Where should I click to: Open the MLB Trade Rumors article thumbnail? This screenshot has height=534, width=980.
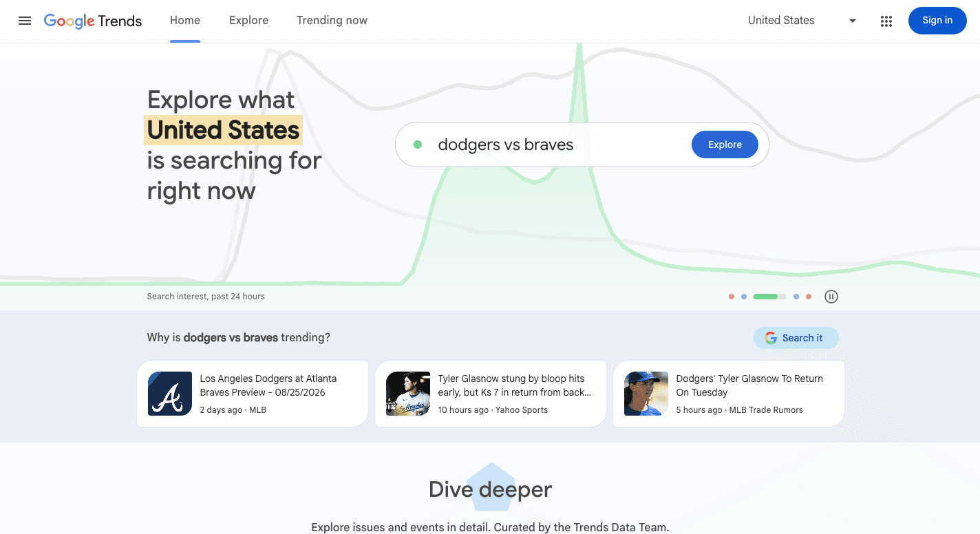point(646,394)
